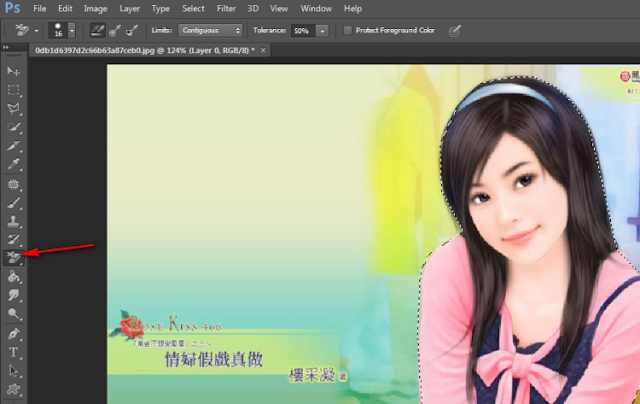Select the Move tool
640x404 pixels.
[x=13, y=71]
